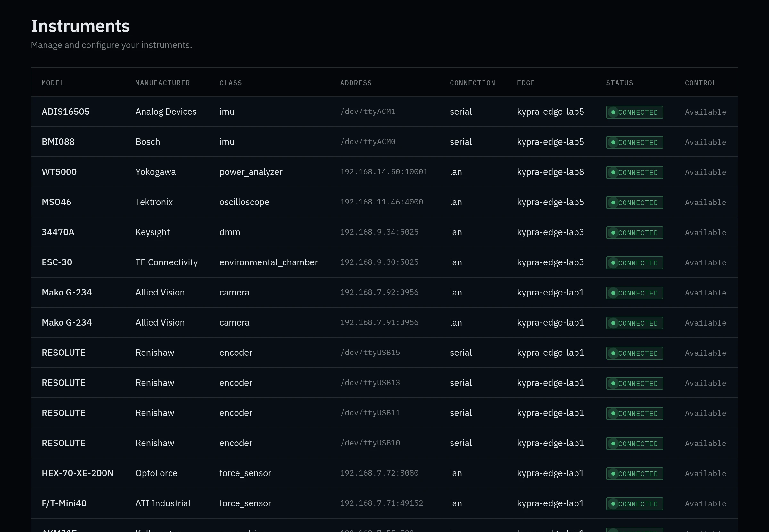Select the ESC-30 model name

[57, 262]
